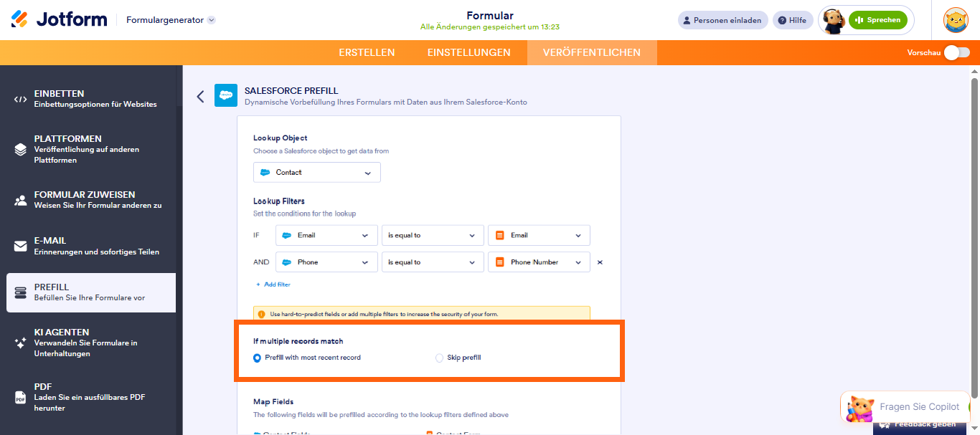Screen dimensions: 980x435
Task: Open the second 'is equal to' dropdown
Action: [433, 262]
